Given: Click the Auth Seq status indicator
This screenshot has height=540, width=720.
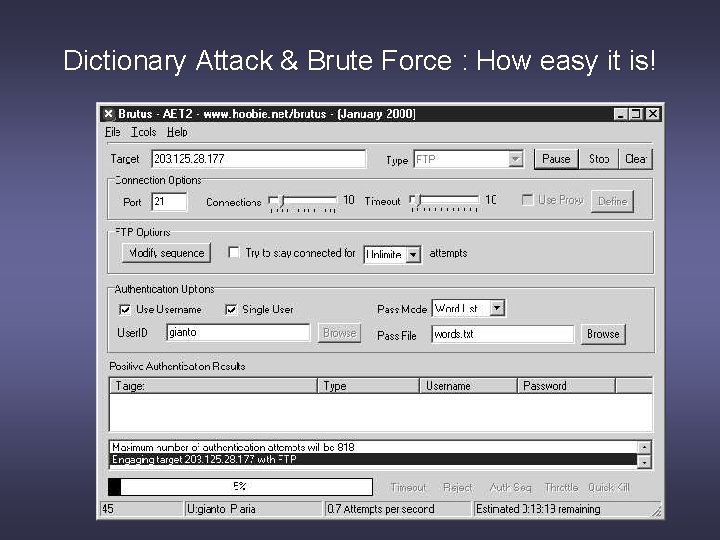Looking at the screenshot, I should [x=510, y=487].
